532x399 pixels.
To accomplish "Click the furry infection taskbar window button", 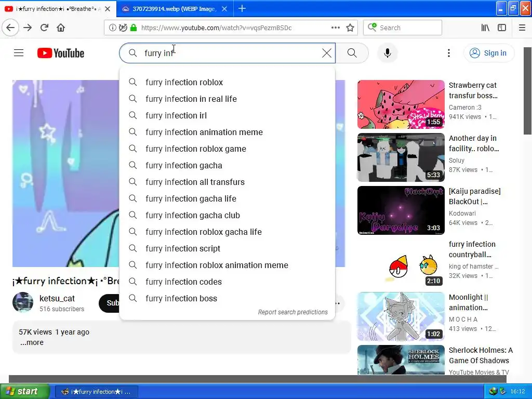I will tap(96, 392).
